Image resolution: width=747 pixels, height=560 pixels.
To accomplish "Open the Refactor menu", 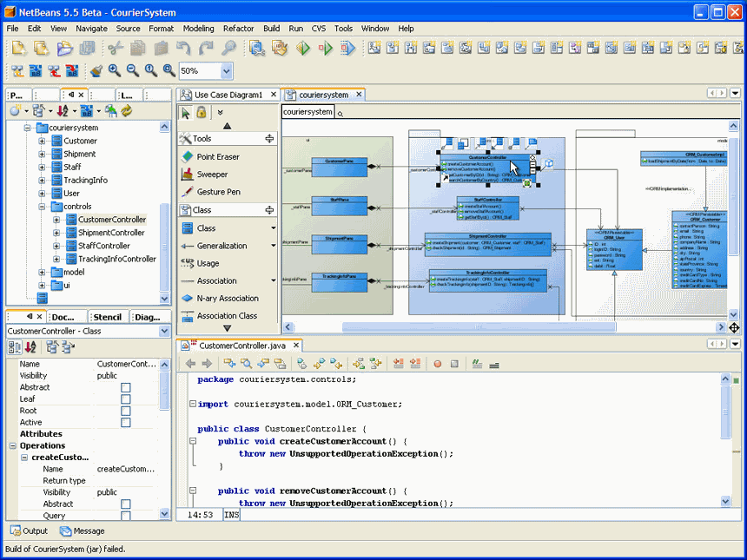I will pyautogui.click(x=238, y=29).
